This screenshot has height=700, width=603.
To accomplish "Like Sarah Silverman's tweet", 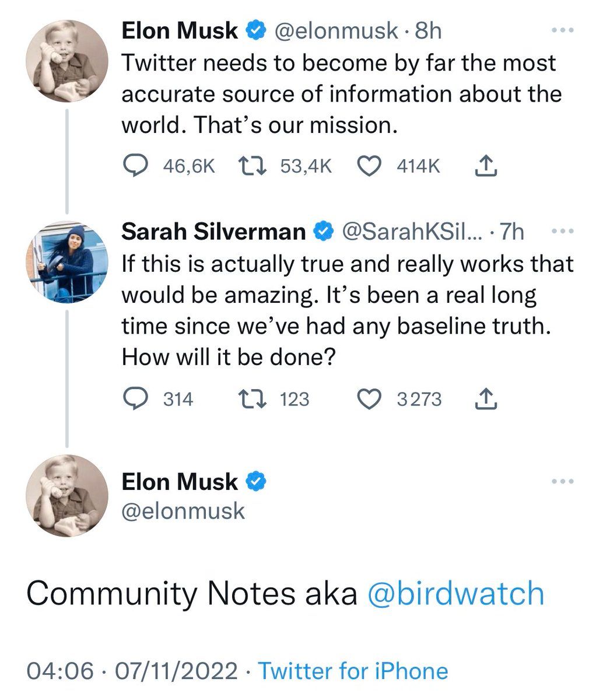I will pos(369,399).
